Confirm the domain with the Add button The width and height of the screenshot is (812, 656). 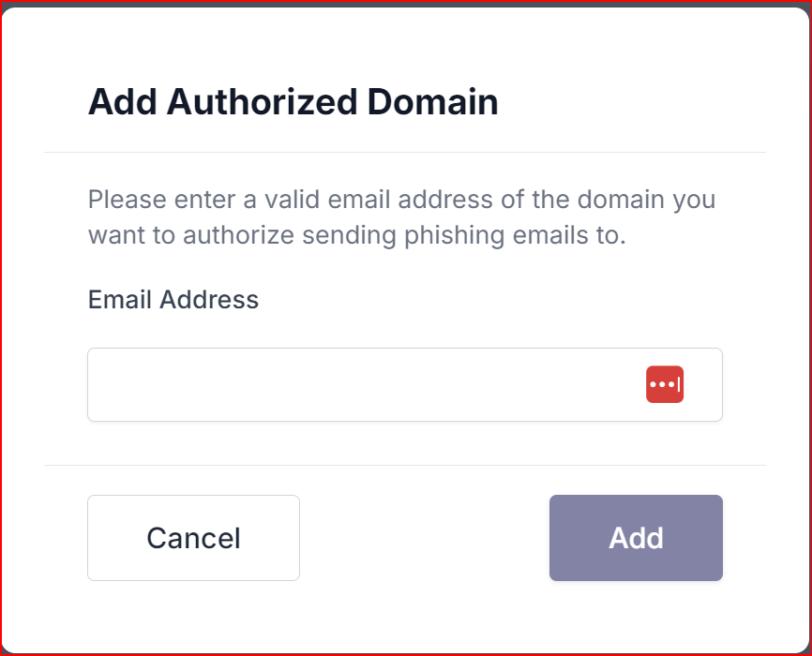click(x=636, y=537)
